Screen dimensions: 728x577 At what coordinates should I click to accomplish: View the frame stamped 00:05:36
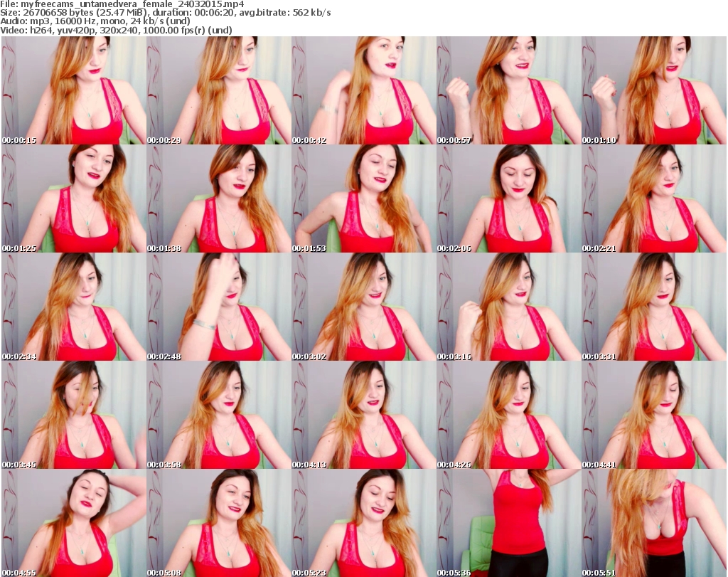point(509,523)
